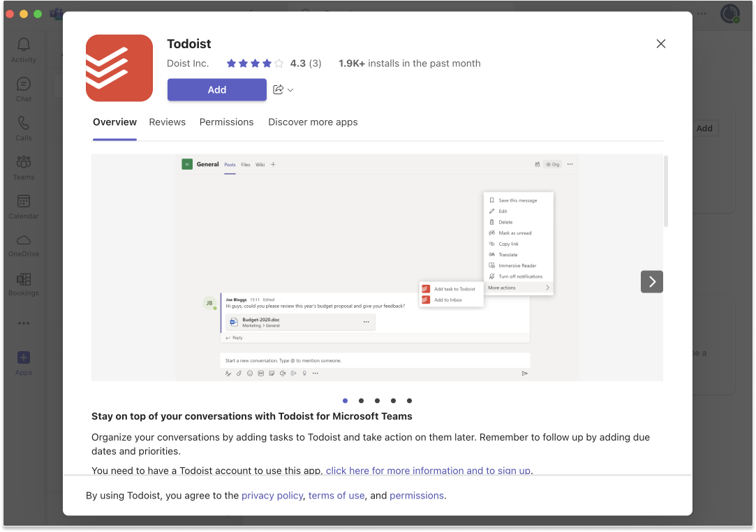View the terms of use
This screenshot has width=756, height=532.
tap(336, 495)
